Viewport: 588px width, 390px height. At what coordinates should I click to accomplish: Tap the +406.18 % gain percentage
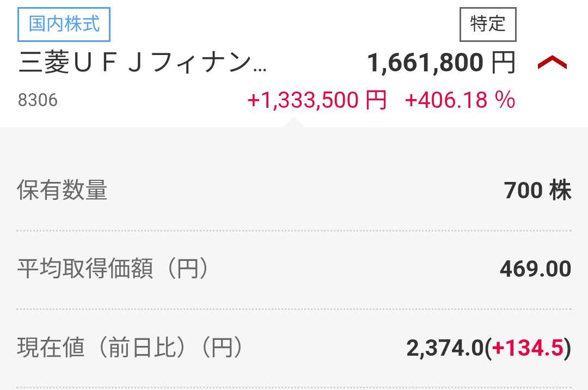460,100
